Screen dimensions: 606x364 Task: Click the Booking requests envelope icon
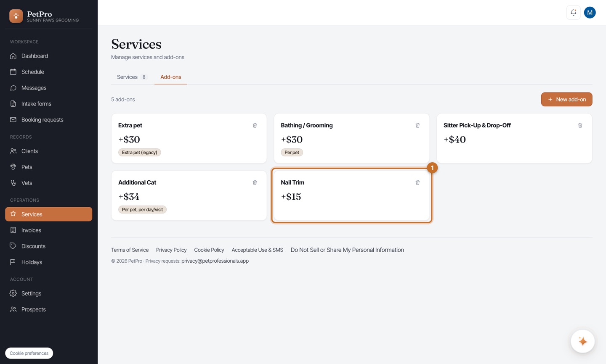13,120
